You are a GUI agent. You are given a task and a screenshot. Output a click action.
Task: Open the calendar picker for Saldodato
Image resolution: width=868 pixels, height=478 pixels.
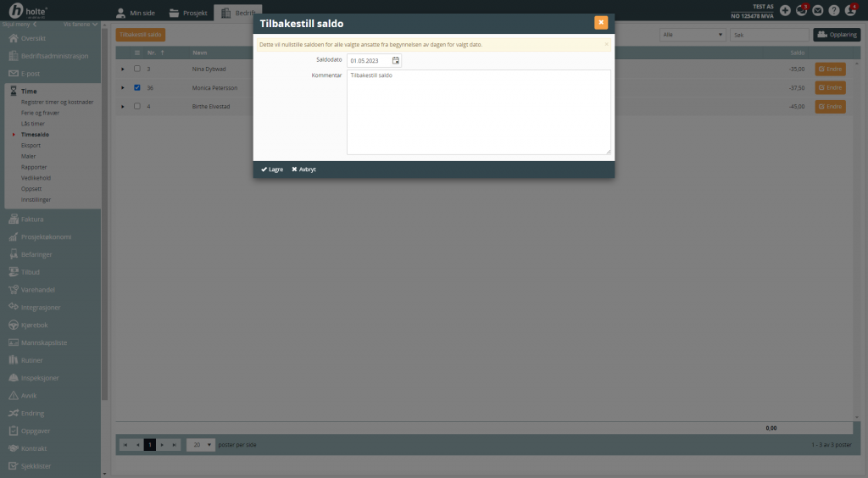(396, 61)
